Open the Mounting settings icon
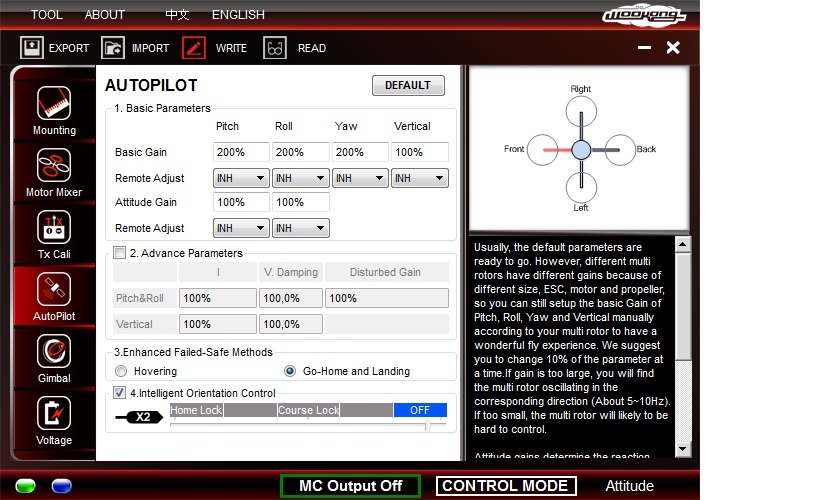 click(x=54, y=104)
